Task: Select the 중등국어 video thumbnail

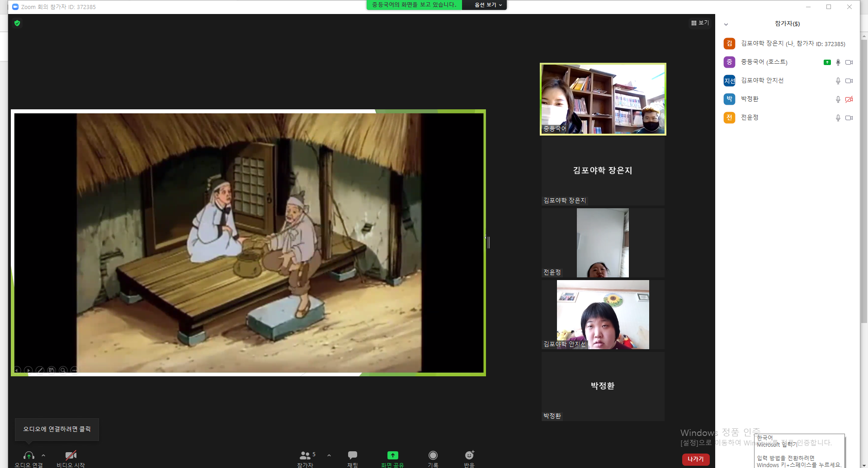Action: [603, 99]
